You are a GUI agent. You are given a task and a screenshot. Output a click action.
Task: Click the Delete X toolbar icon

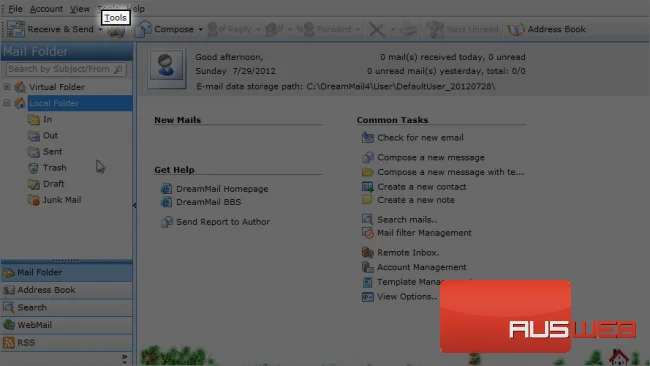377,29
